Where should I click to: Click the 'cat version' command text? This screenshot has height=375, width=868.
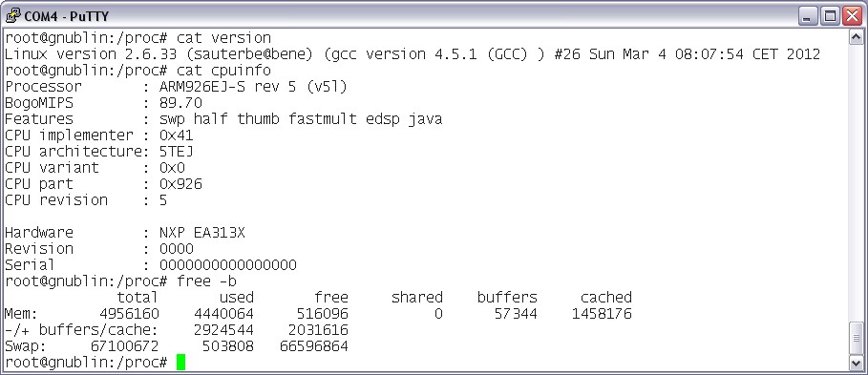(x=223, y=38)
